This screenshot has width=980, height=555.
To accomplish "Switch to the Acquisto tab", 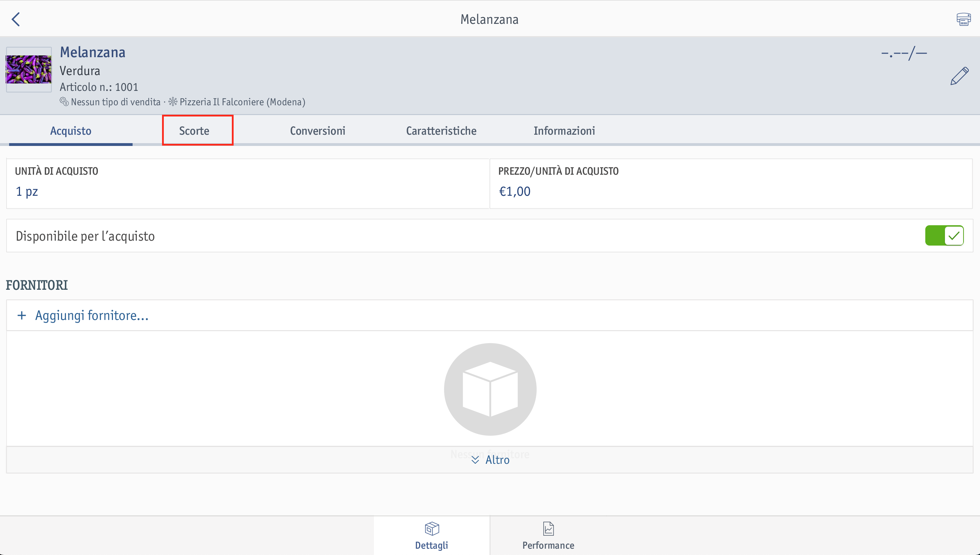I will click(71, 131).
